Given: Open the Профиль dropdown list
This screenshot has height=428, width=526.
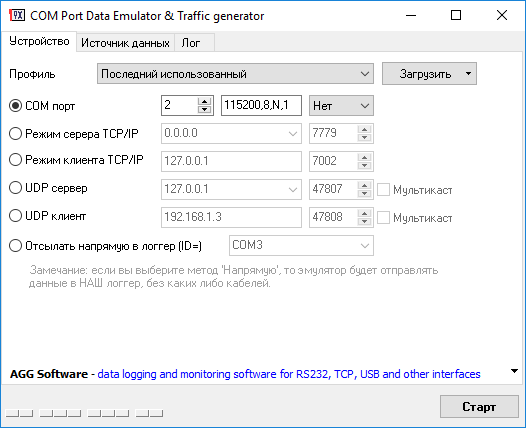Looking at the screenshot, I should (x=235, y=73).
